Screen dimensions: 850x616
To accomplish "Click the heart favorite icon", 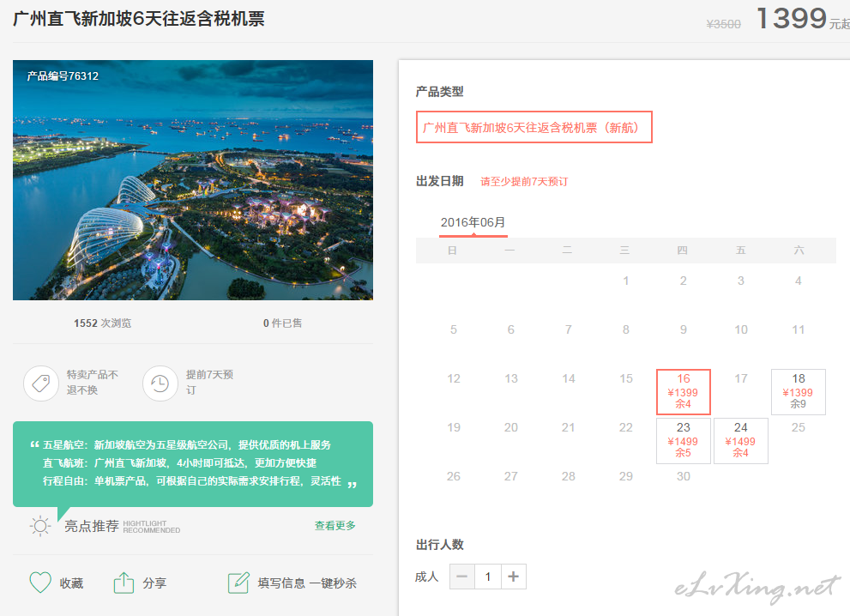I will pyautogui.click(x=40, y=583).
